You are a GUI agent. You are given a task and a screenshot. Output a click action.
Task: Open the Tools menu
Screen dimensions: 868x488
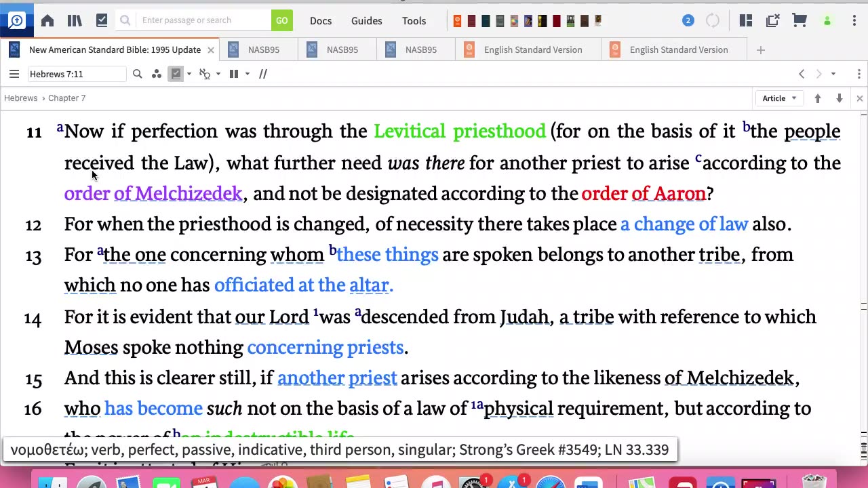[x=414, y=20]
